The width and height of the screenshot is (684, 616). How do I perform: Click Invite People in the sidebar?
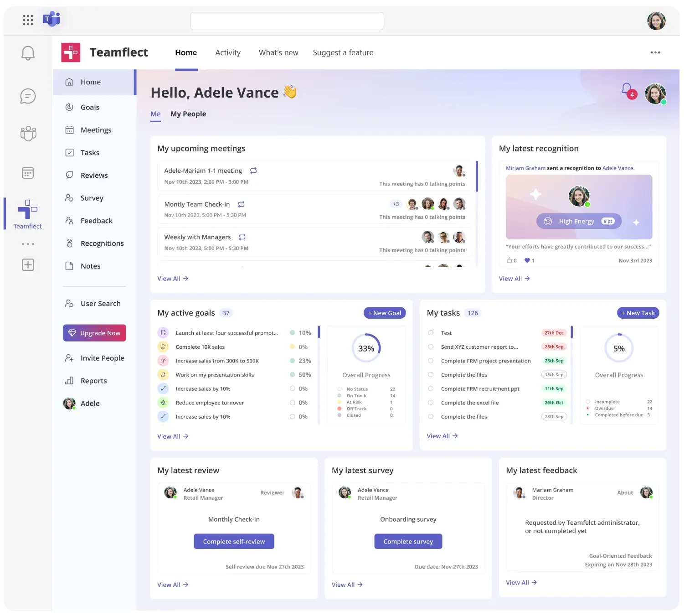click(95, 358)
